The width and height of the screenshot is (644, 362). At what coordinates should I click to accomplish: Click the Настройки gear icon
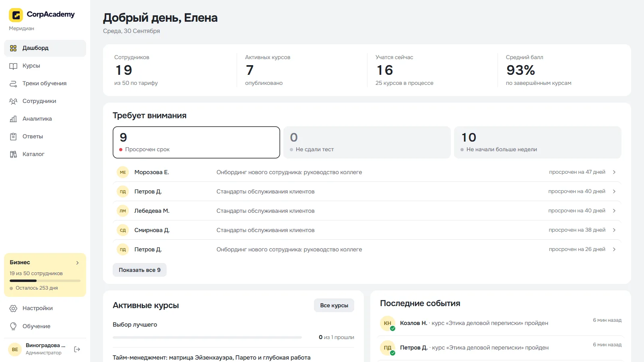click(13, 309)
